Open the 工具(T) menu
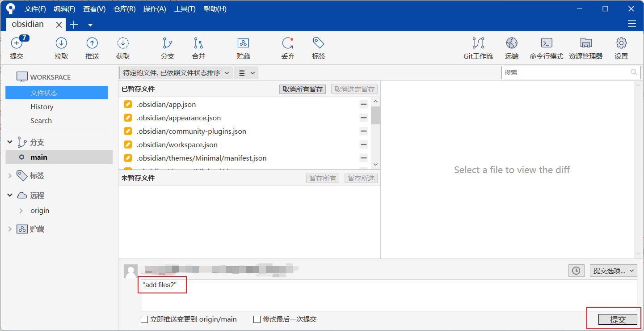644x331 pixels. click(185, 9)
